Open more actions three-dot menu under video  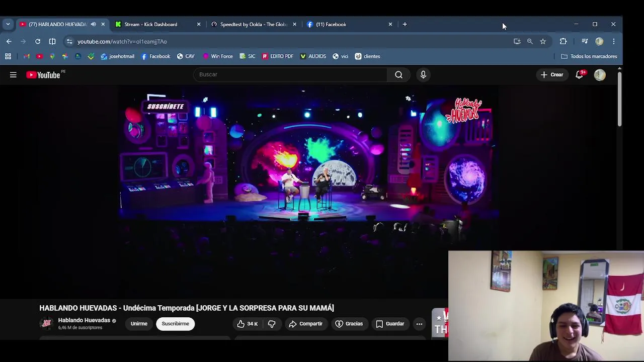pyautogui.click(x=419, y=324)
